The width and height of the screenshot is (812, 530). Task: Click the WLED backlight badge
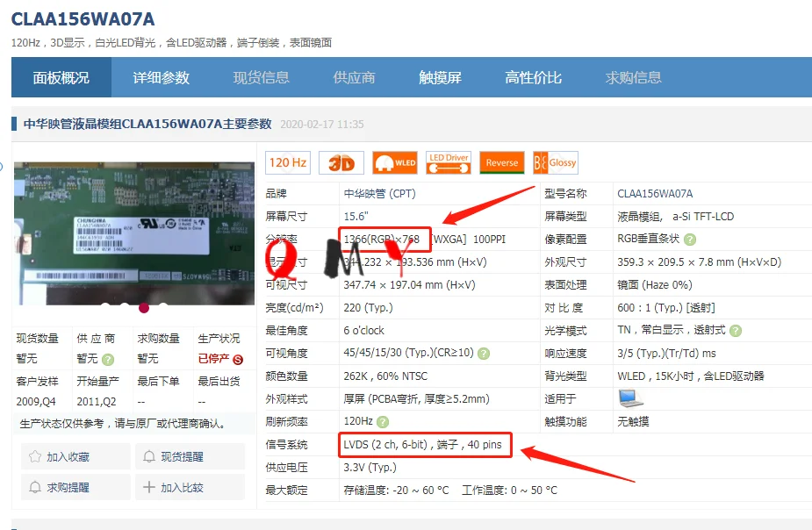[395, 162]
